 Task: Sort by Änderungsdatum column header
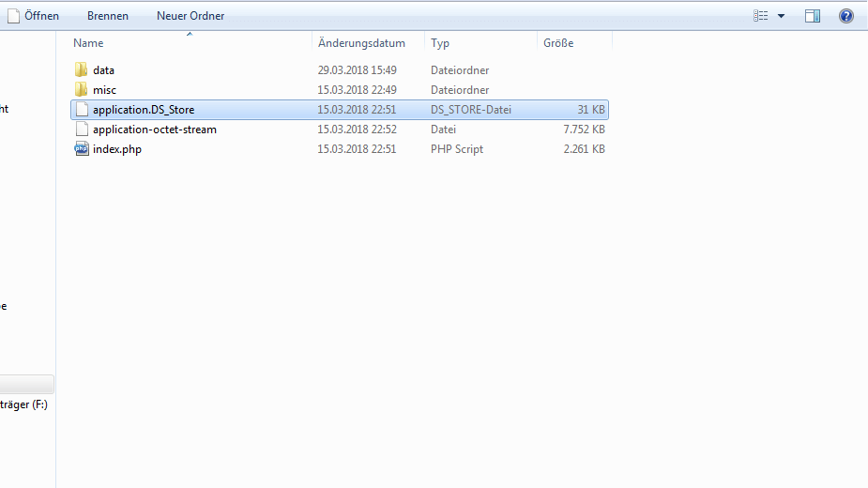361,43
